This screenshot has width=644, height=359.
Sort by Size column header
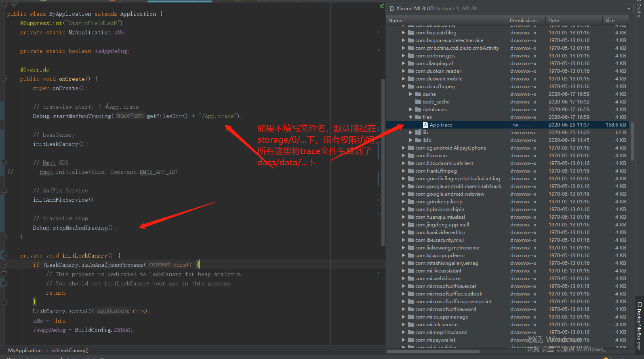point(615,20)
